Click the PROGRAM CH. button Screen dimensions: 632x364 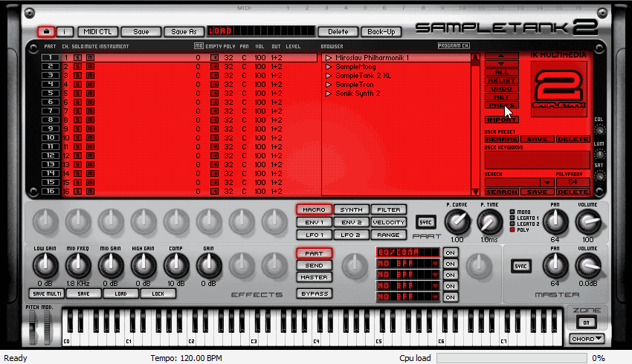tap(454, 46)
